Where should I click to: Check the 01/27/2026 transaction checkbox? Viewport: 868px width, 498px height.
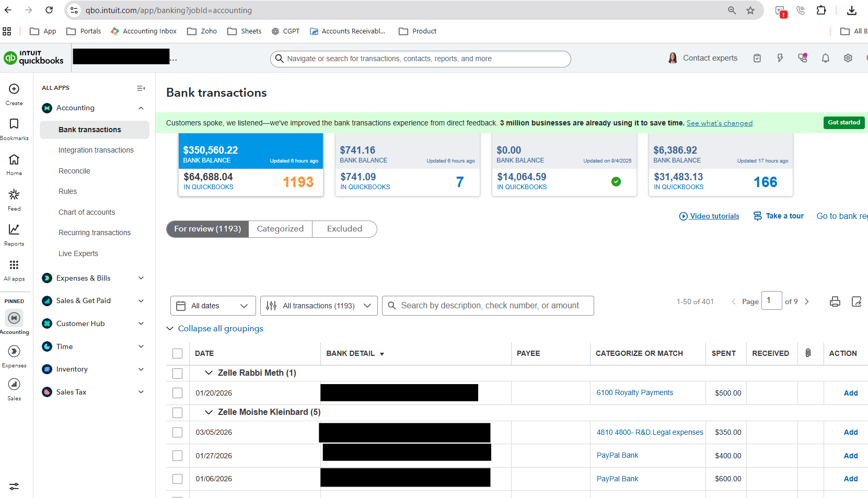(178, 456)
